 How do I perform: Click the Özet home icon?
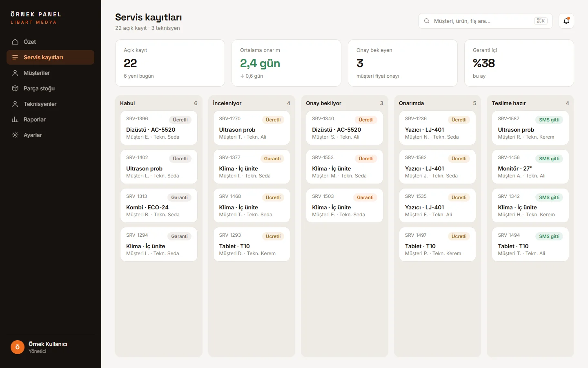click(15, 42)
